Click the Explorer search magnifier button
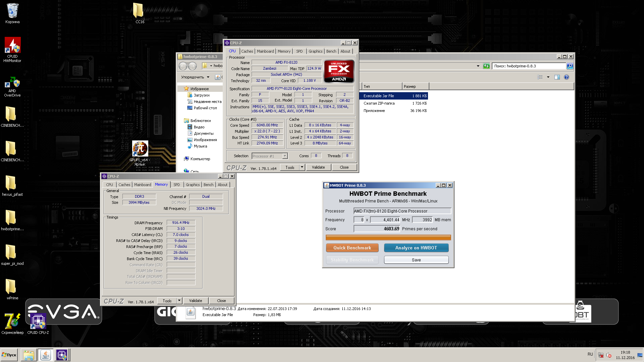 tap(570, 66)
